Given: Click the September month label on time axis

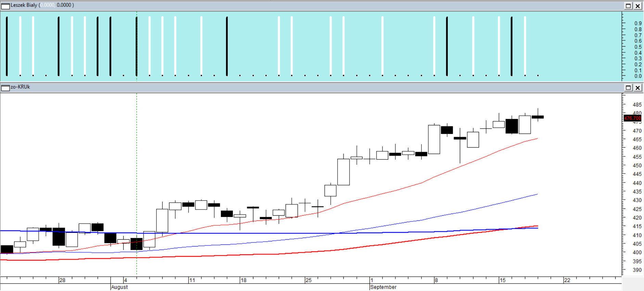Looking at the screenshot, I should pos(383,287).
